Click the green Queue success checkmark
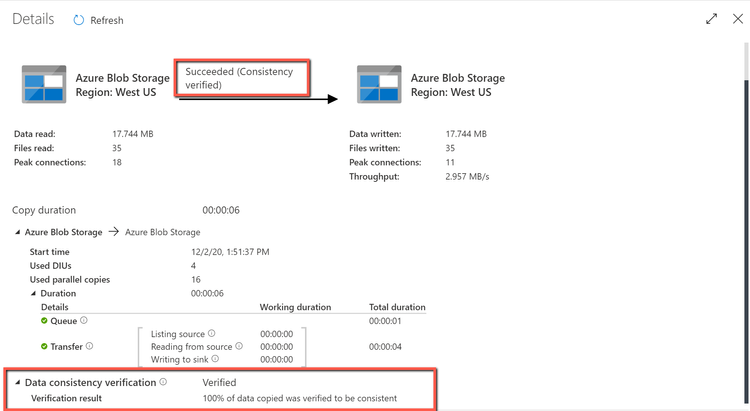750x411 pixels. pos(45,321)
